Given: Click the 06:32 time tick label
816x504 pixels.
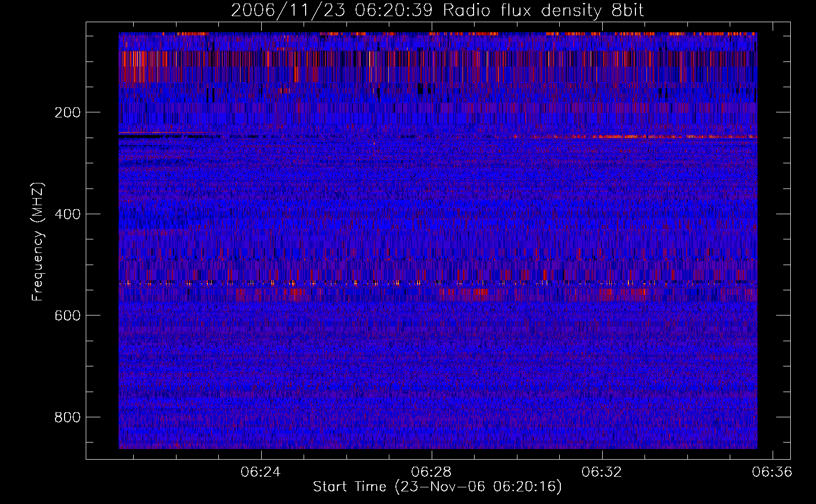Looking at the screenshot, I should coord(602,472).
